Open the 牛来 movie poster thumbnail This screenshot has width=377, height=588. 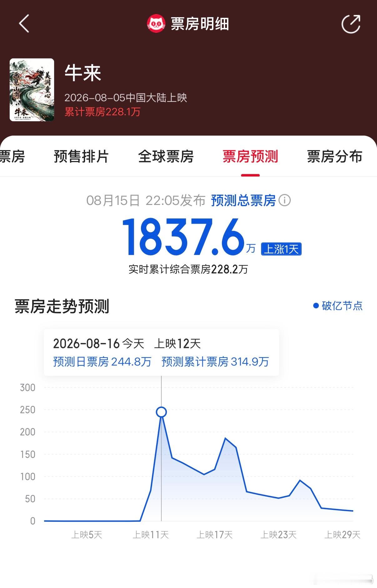32,90
